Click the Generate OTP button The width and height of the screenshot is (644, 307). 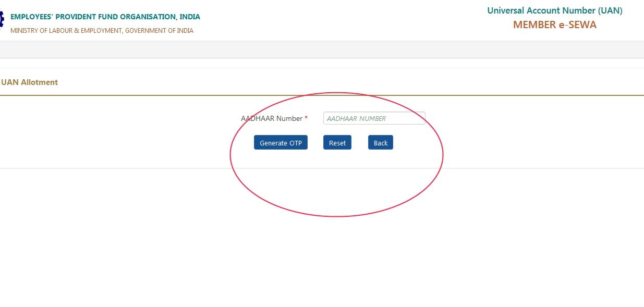(281, 142)
